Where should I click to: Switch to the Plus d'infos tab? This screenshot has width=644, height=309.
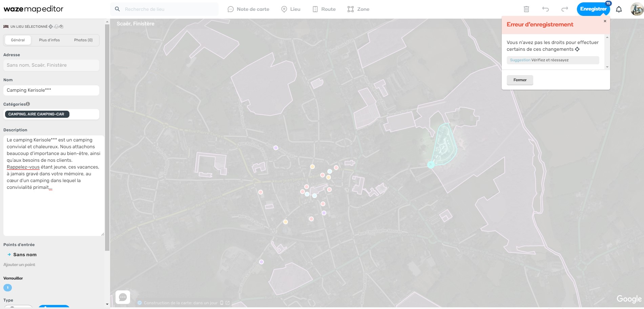(49, 40)
